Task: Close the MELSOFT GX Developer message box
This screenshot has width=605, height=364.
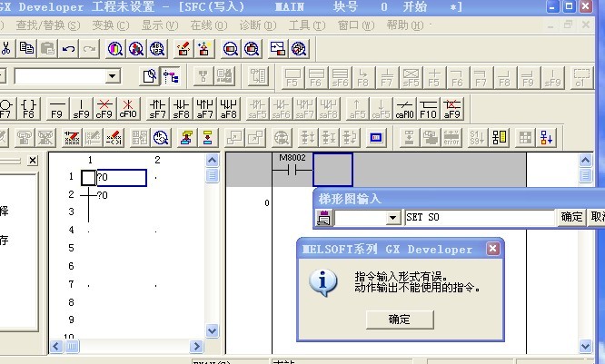Action: [492, 249]
